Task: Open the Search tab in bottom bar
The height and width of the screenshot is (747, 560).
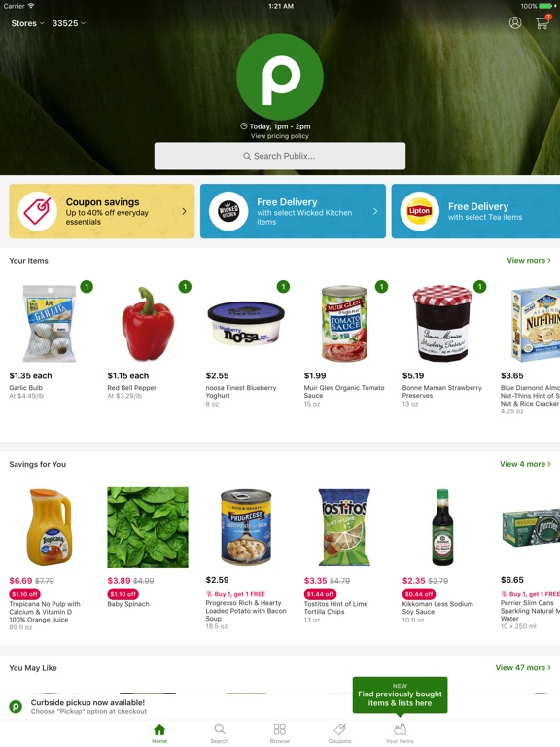Action: (220, 733)
